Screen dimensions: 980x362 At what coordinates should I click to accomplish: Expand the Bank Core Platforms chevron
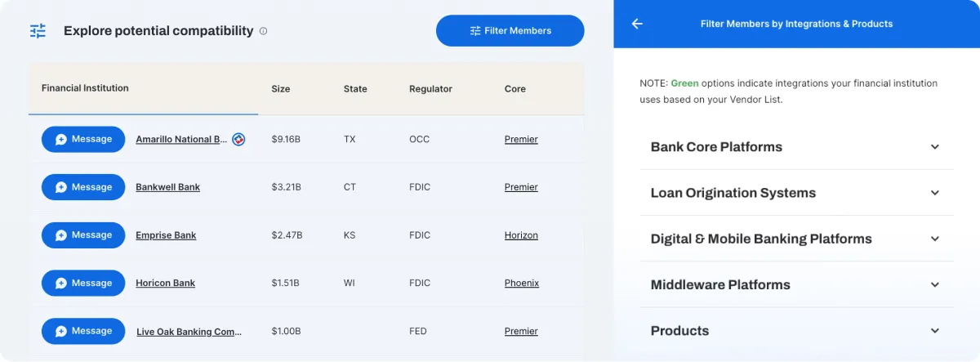tap(935, 147)
